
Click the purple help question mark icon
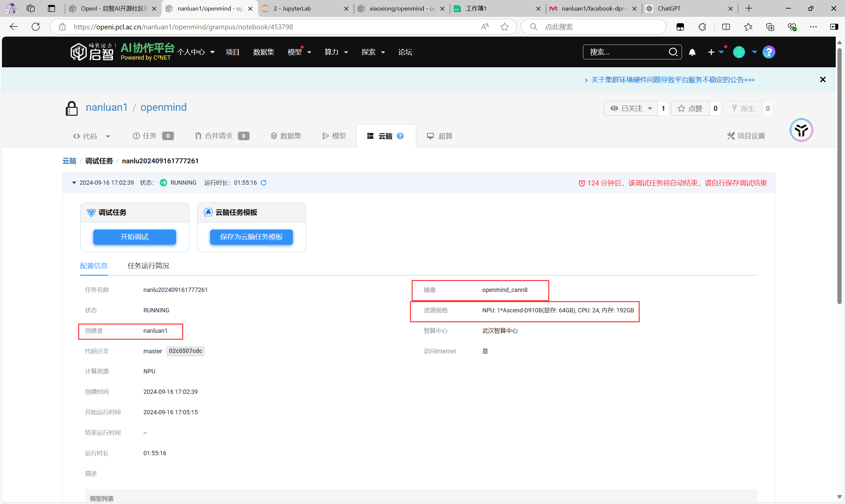click(x=768, y=52)
